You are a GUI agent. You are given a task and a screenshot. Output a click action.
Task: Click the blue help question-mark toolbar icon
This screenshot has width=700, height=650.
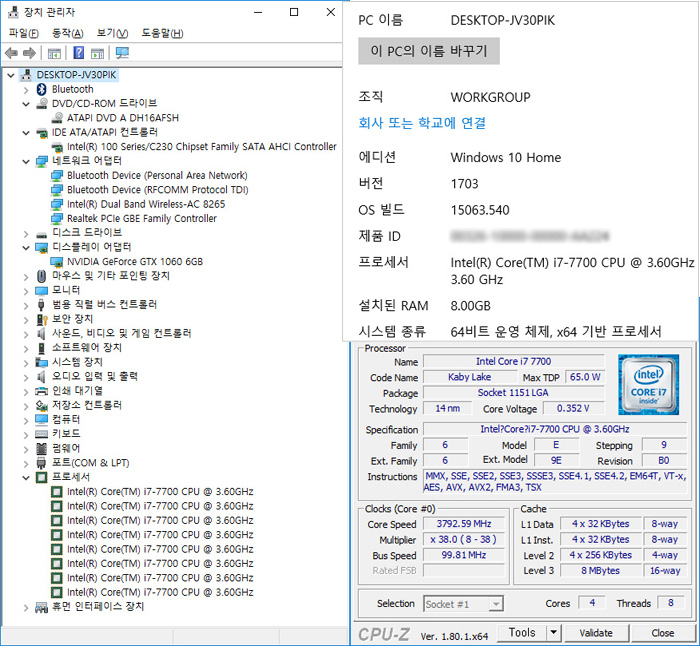coord(78,53)
